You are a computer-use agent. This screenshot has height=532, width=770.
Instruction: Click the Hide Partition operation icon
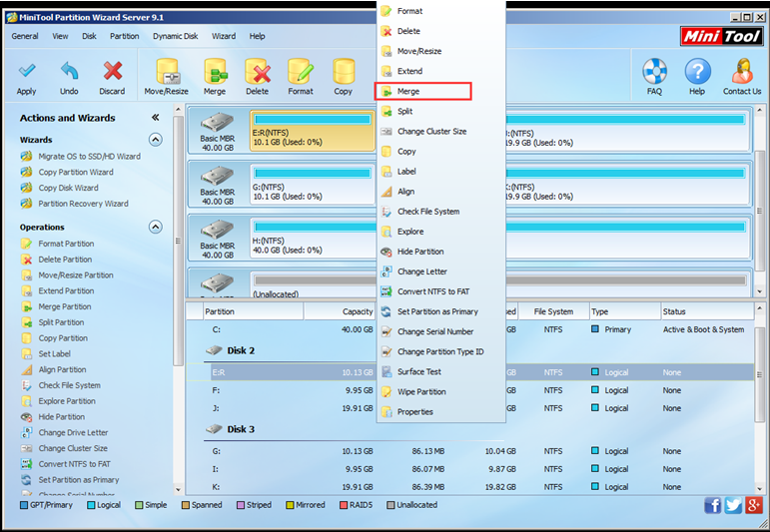(x=26, y=416)
